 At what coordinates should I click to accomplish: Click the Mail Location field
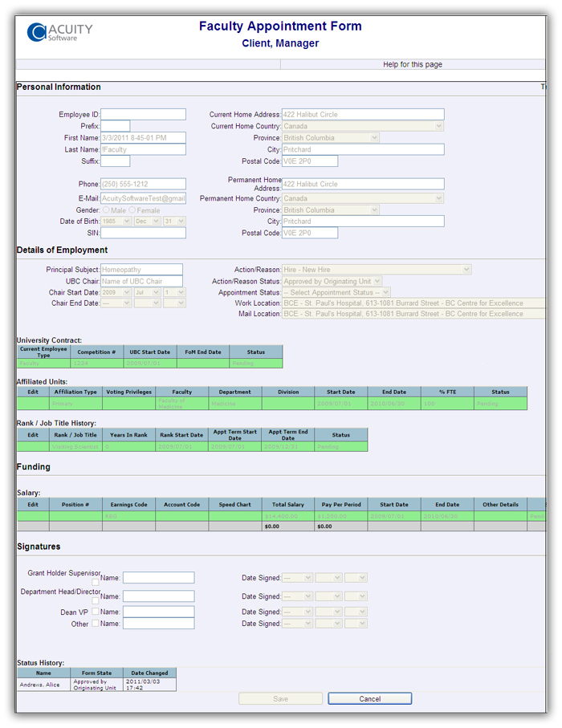(413, 313)
